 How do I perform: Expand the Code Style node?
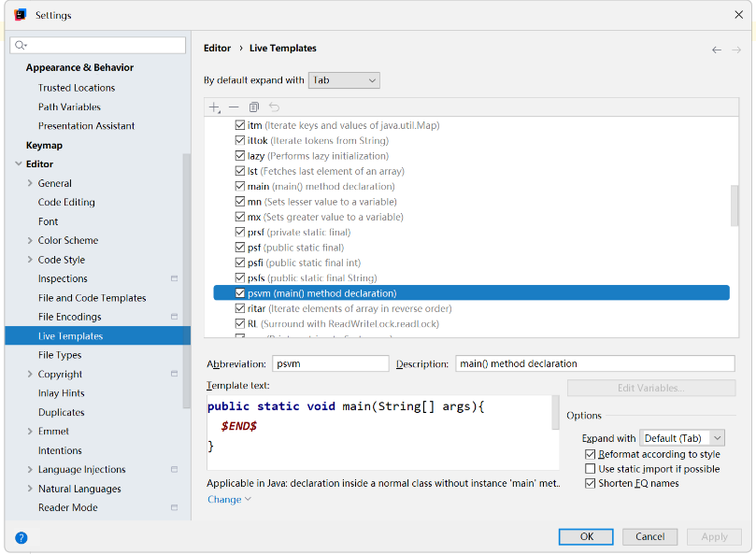point(30,260)
